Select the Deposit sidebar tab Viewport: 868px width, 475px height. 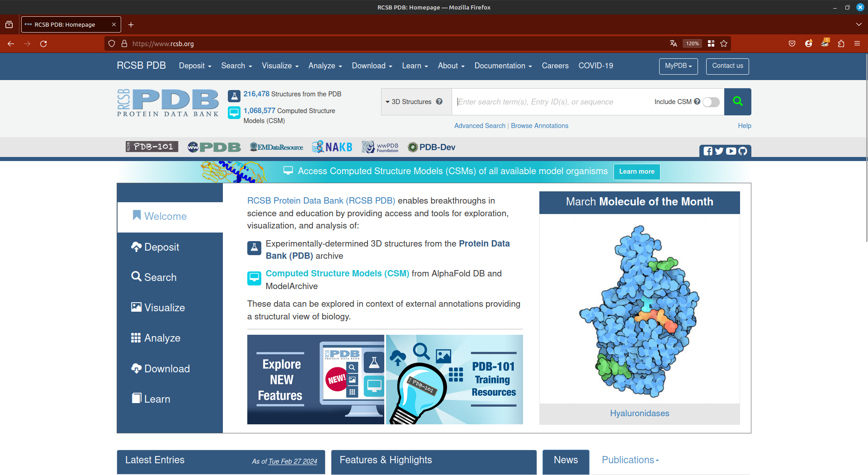(170, 247)
